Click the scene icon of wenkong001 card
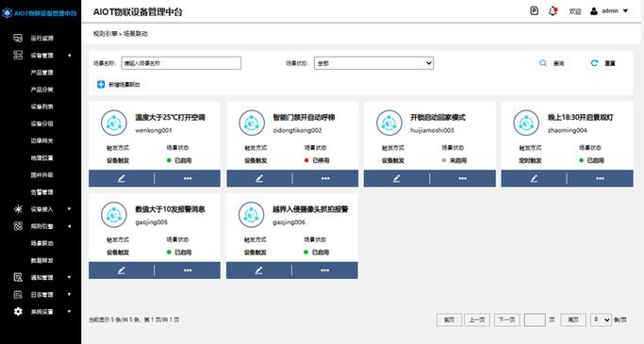Screen dimensions: 644x344 tap(114, 123)
